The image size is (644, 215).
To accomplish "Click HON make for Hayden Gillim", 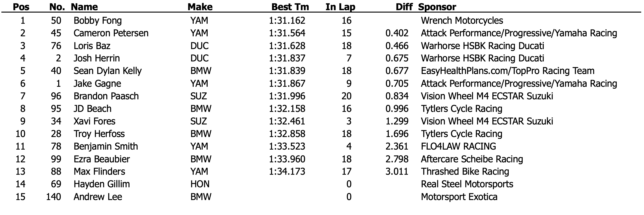I will coord(200,184).
